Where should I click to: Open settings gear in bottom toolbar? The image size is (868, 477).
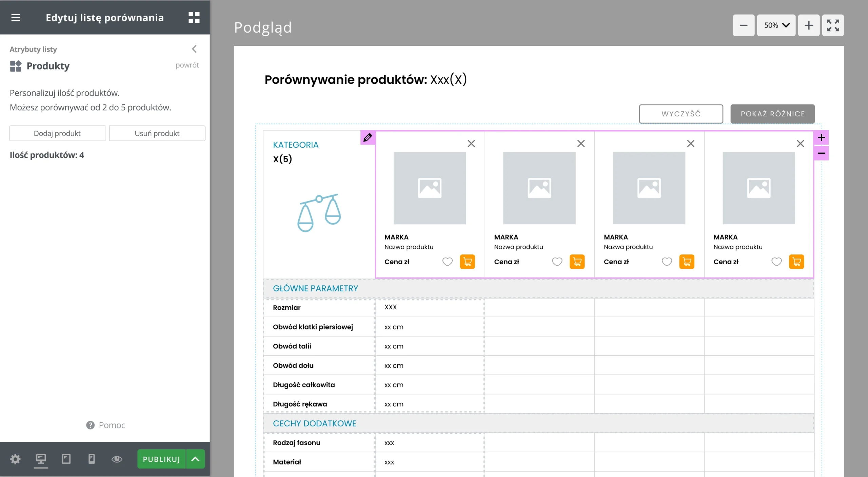(15, 459)
